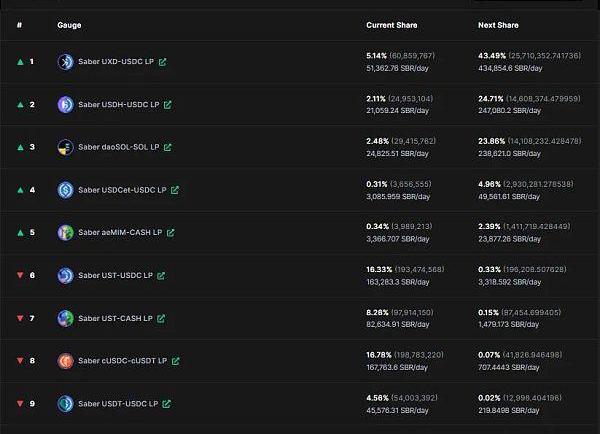Open the Saber aeMIM-CASH LP gauge
600x434 pixels.
[x=120, y=232]
